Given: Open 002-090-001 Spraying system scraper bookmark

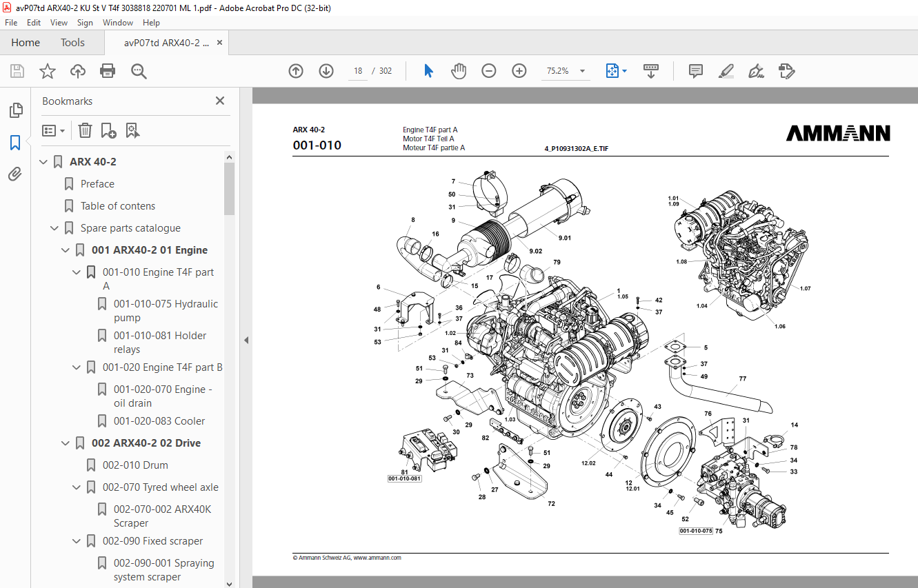Looking at the screenshot, I should click(164, 570).
